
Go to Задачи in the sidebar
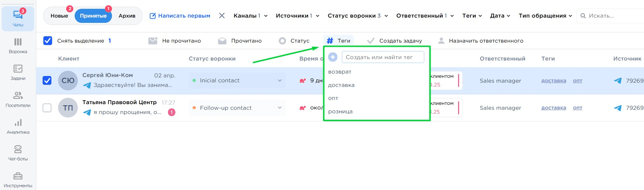tap(18, 72)
